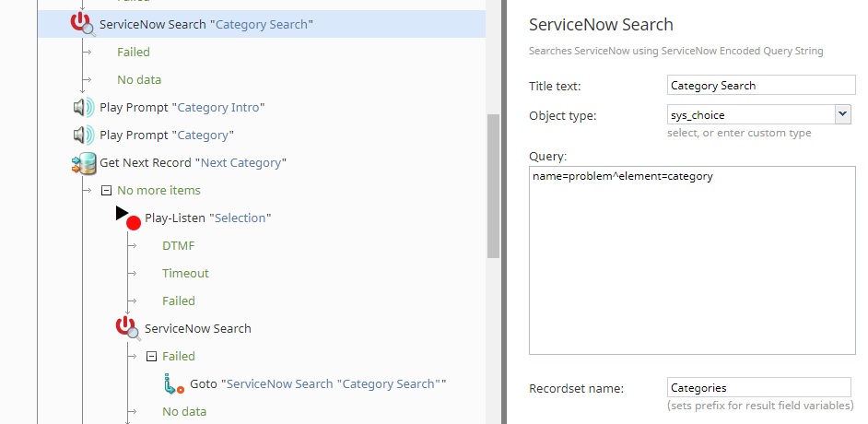The height and width of the screenshot is (424, 868).
Task: Toggle the red breakpoint dot on Play-Listen
Action: tap(134, 223)
